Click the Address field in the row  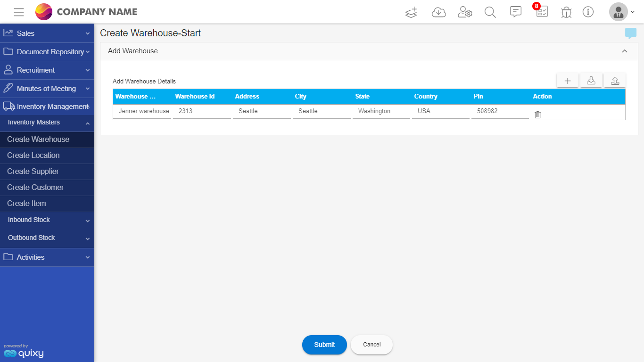[x=262, y=112]
